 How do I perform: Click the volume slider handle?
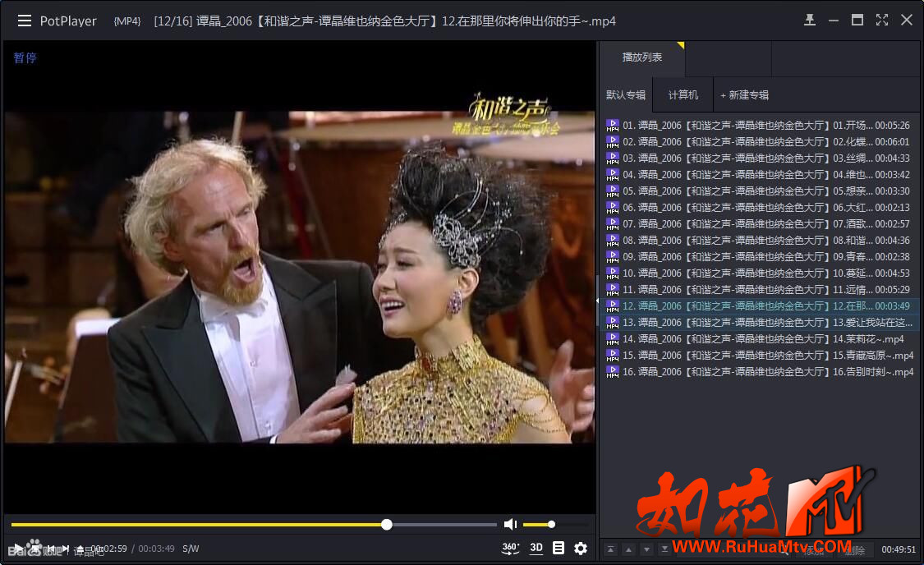[551, 524]
